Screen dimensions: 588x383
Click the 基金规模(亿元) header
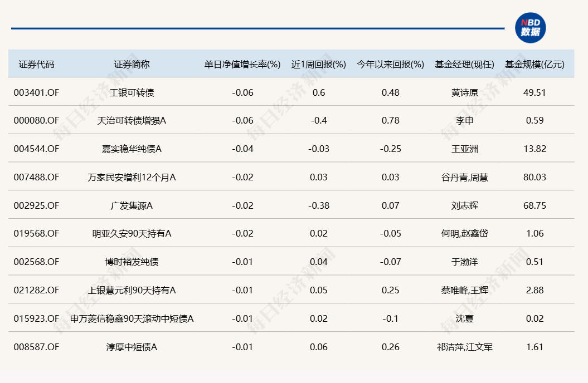[x=534, y=64]
